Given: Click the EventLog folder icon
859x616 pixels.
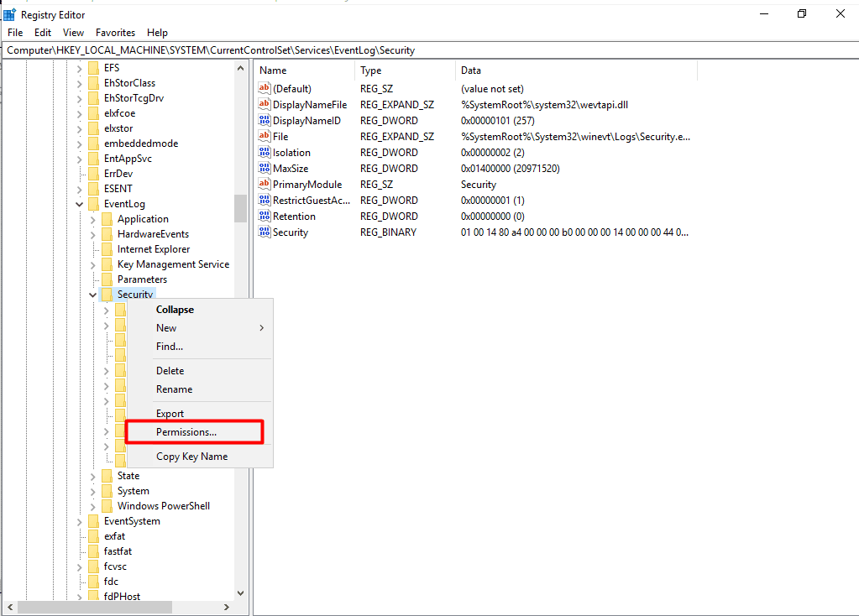Looking at the screenshot, I should click(x=94, y=204).
